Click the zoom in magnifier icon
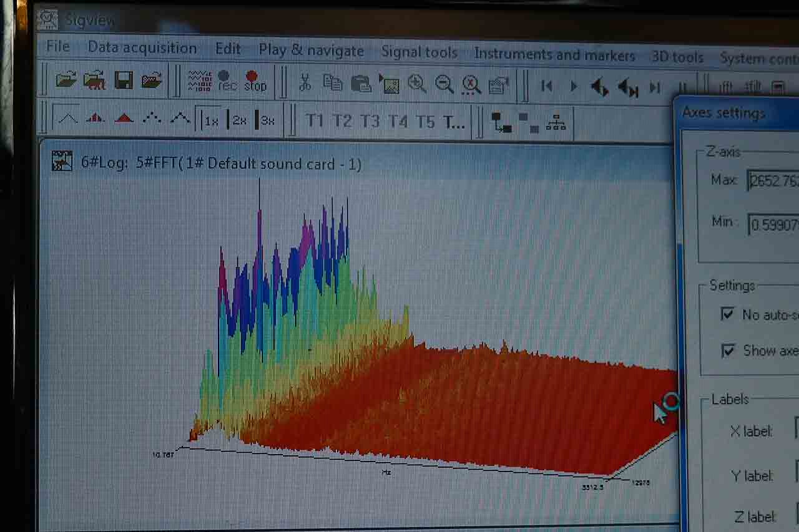Image resolution: width=799 pixels, height=532 pixels. pyautogui.click(x=416, y=84)
